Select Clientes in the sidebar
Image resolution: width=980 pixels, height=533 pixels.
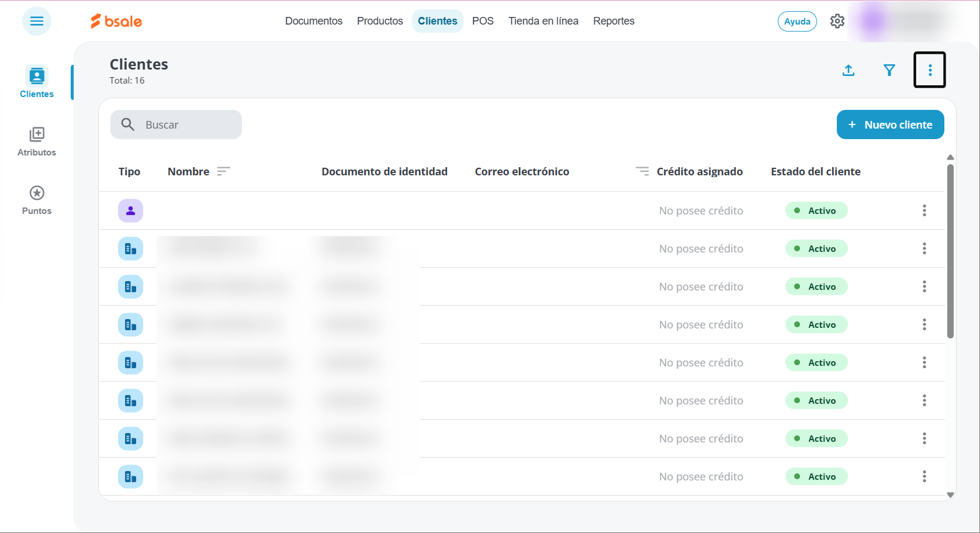[x=37, y=82]
